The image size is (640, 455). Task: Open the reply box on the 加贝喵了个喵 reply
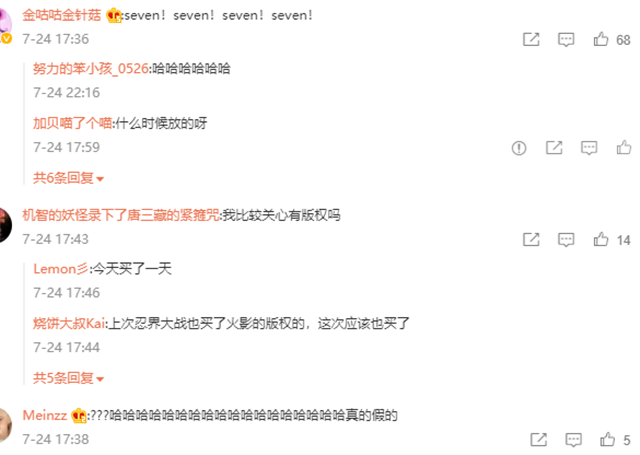[589, 148]
